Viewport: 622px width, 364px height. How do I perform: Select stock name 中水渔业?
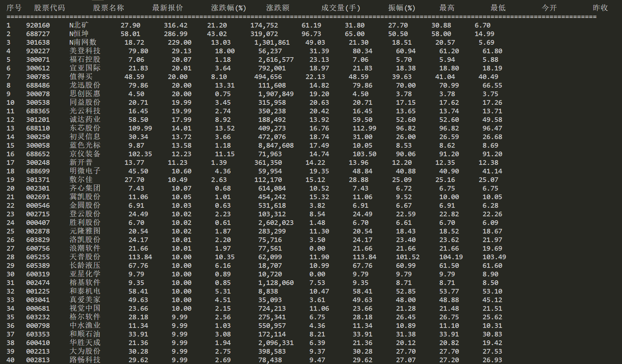click(x=85, y=325)
